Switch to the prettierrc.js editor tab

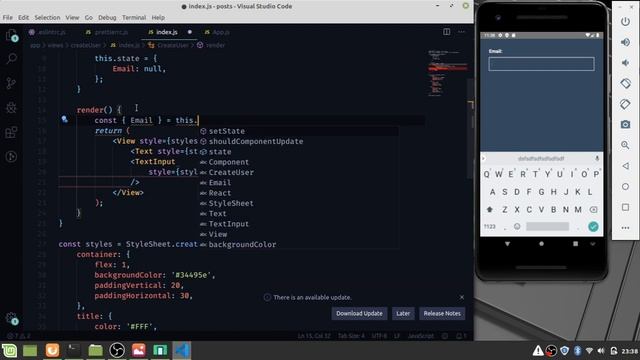click(x=107, y=32)
